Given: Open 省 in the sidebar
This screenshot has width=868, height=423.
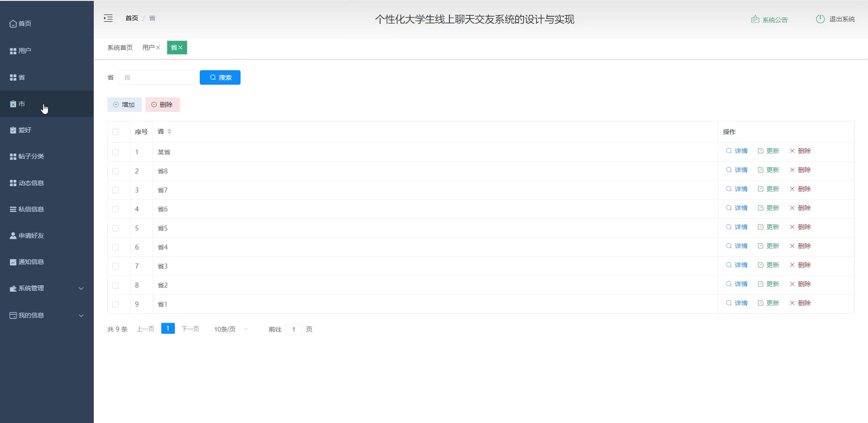Looking at the screenshot, I should pyautogui.click(x=47, y=77).
